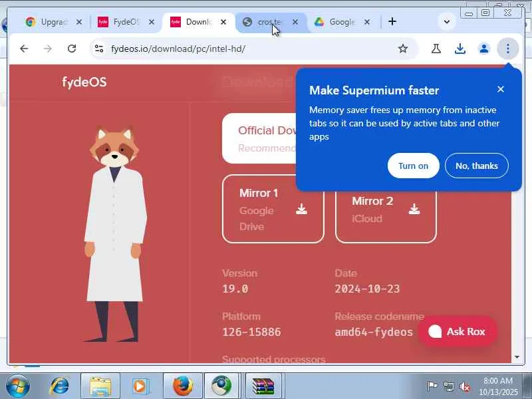Click the Supermium taskbar icon
Viewport: 532px width, 399px height.
[x=221, y=386]
